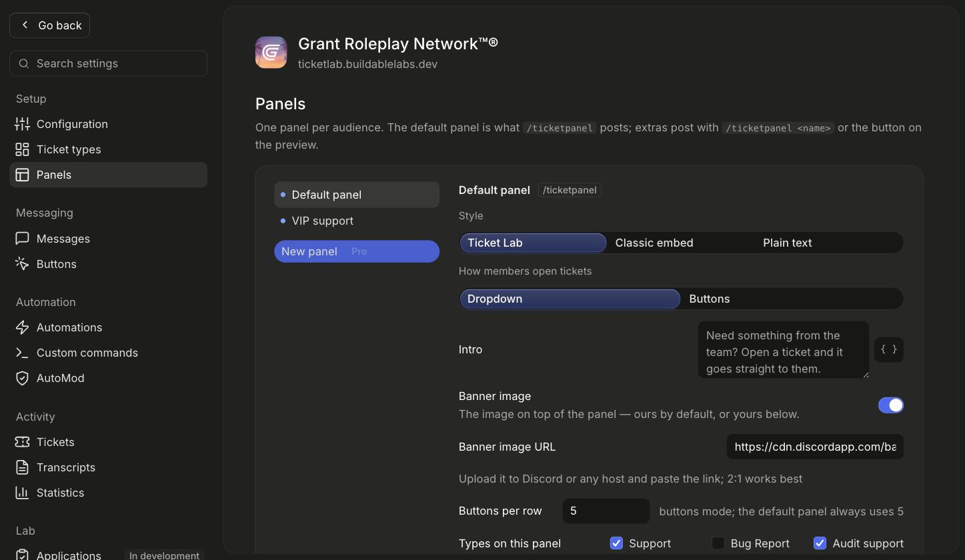This screenshot has width=965, height=560.
Task: Insert variable using the curly braces button
Action: coord(888,349)
